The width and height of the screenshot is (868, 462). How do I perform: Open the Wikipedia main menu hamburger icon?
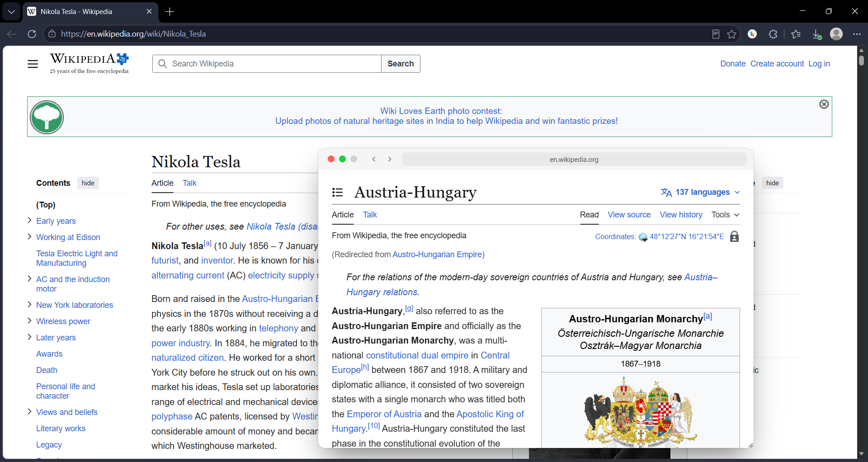tap(33, 64)
